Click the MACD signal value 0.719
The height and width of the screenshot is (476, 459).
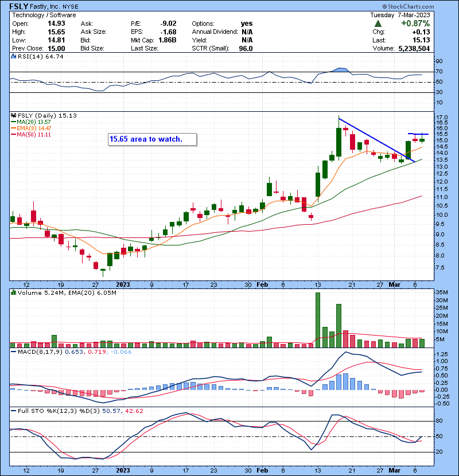97,352
